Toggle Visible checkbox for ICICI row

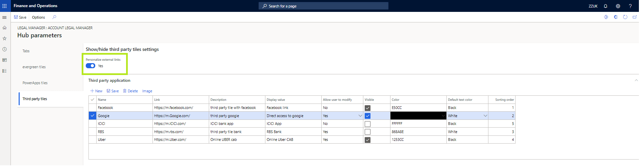367,124
